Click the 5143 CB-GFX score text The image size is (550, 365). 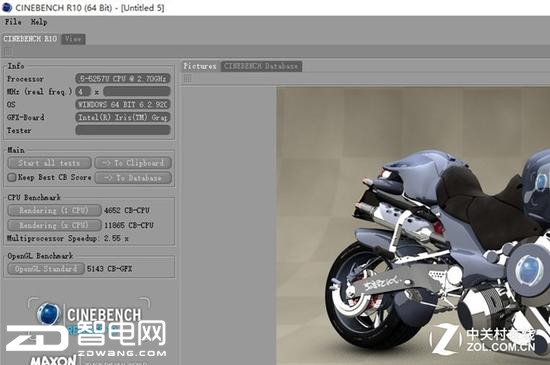109,269
